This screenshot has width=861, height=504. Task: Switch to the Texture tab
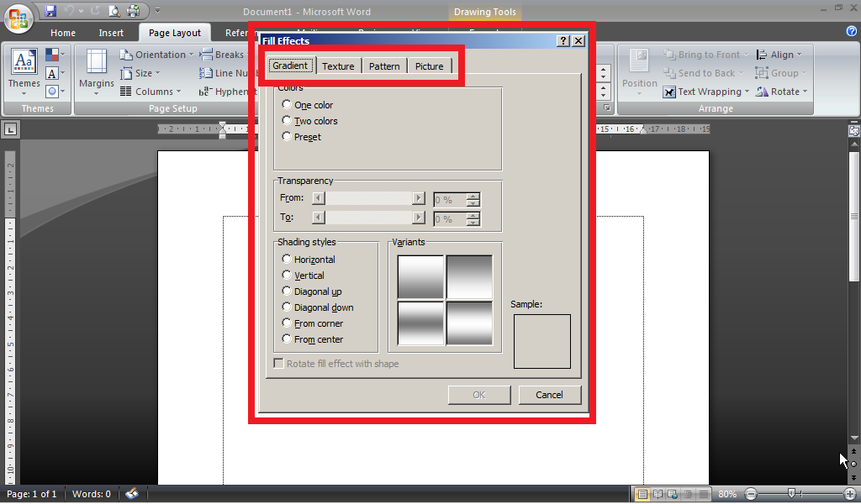pyautogui.click(x=338, y=66)
